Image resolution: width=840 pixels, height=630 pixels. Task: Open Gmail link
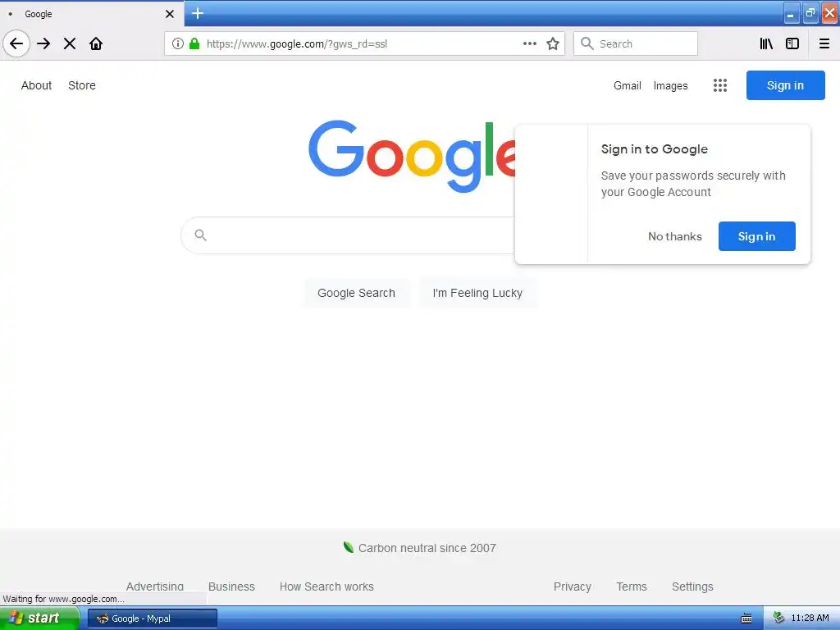[x=628, y=85]
